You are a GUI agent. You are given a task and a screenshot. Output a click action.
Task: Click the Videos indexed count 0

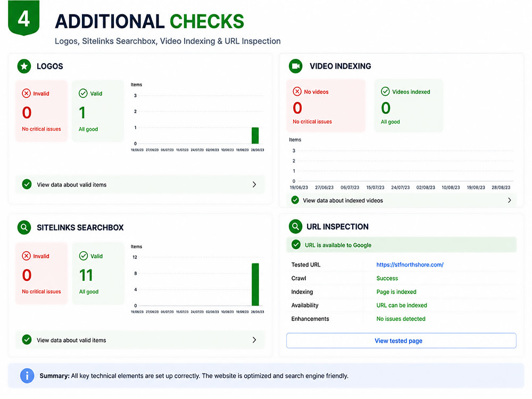point(386,108)
